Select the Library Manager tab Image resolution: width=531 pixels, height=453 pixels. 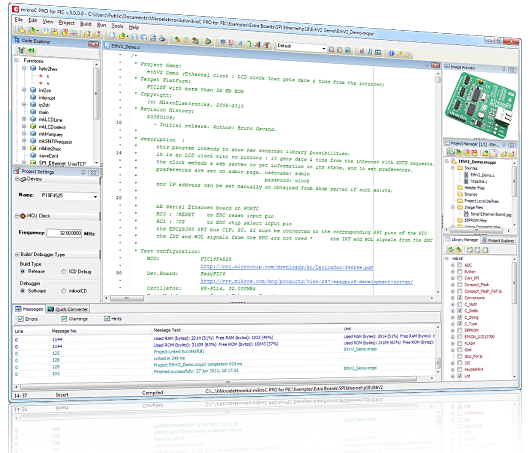pos(461,239)
